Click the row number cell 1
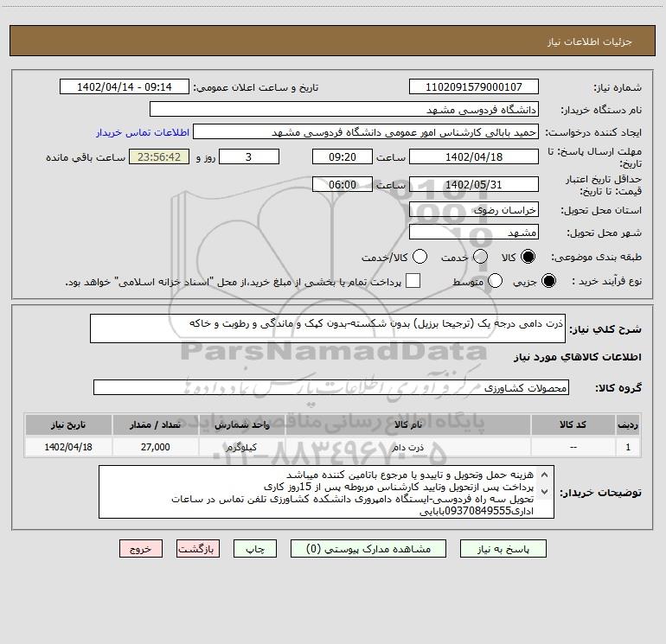Viewport: 666px width, 644px height. [628, 447]
